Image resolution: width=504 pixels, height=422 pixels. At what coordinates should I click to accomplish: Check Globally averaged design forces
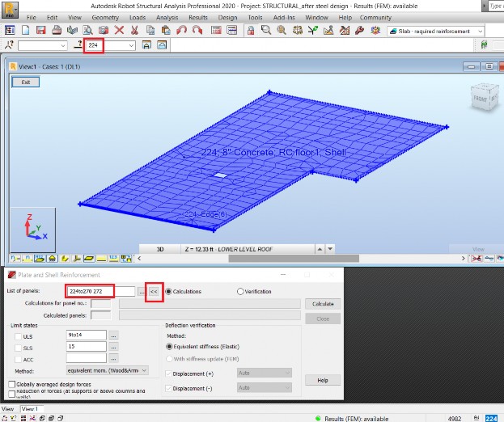12,384
